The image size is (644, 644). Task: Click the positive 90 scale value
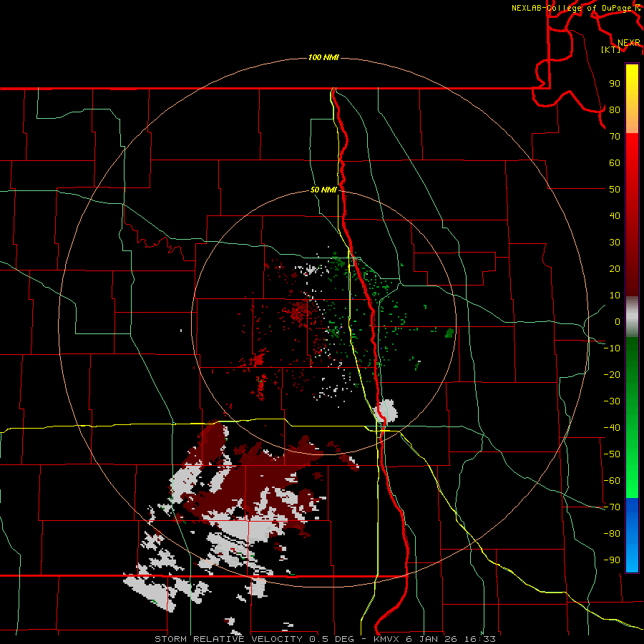tap(615, 84)
